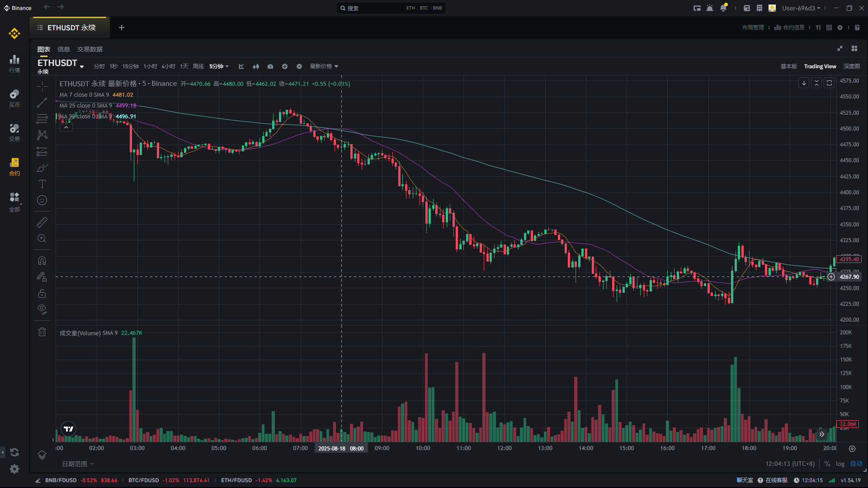Switch to the 交易数据 tab
Viewport: 868px width, 488px height.
(x=90, y=49)
